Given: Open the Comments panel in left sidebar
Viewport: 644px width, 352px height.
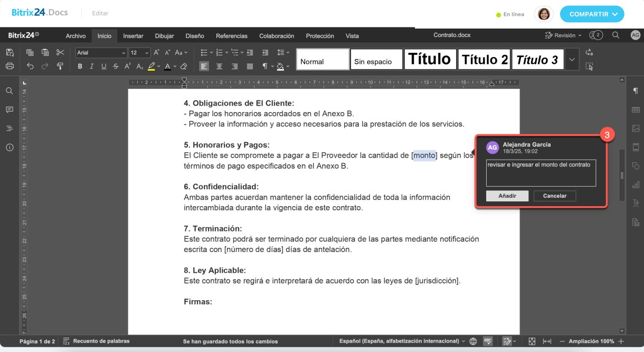Looking at the screenshot, I should (x=10, y=109).
